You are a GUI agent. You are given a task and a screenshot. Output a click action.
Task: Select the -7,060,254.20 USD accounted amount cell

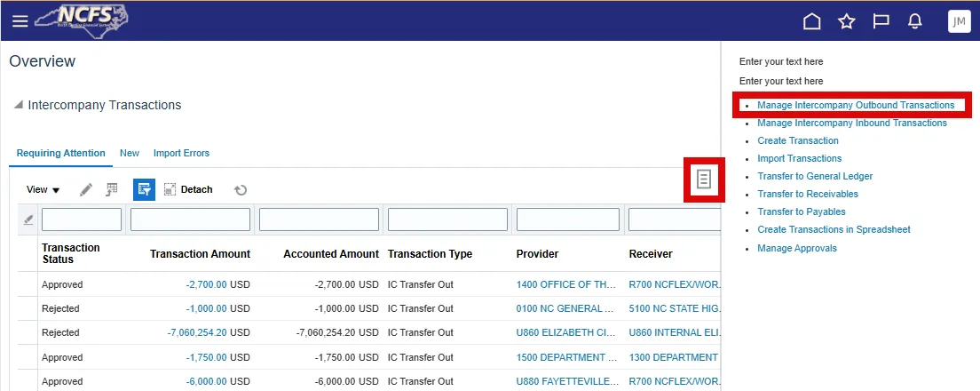(337, 333)
